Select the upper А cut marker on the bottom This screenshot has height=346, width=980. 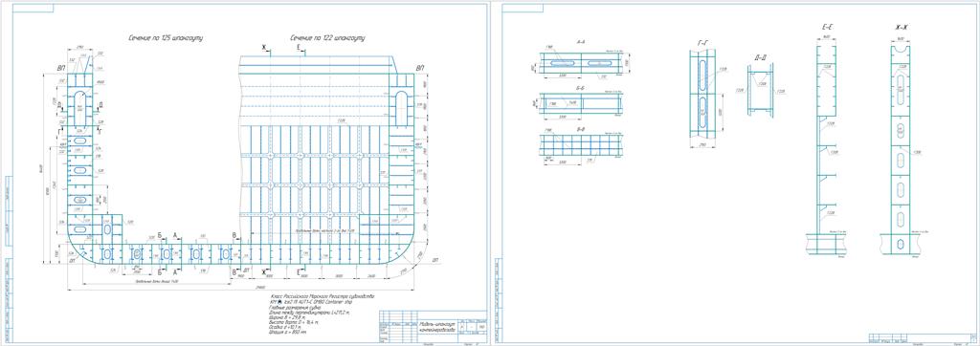tap(176, 235)
